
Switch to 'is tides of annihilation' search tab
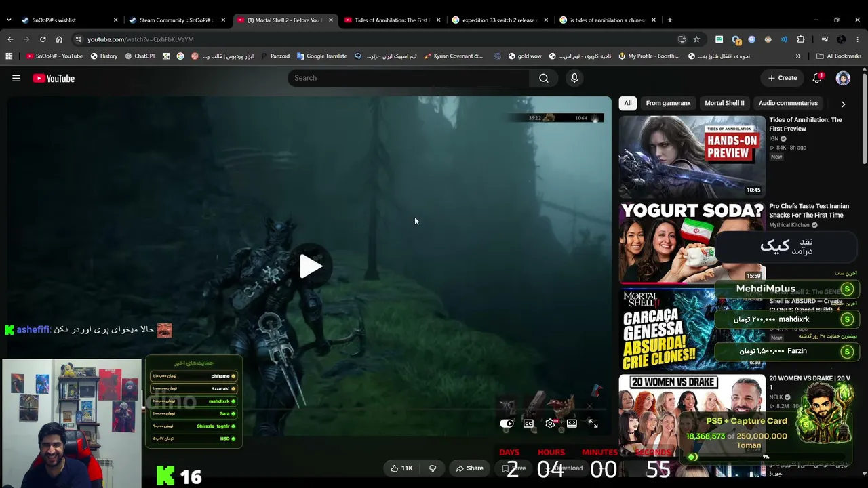click(x=607, y=20)
